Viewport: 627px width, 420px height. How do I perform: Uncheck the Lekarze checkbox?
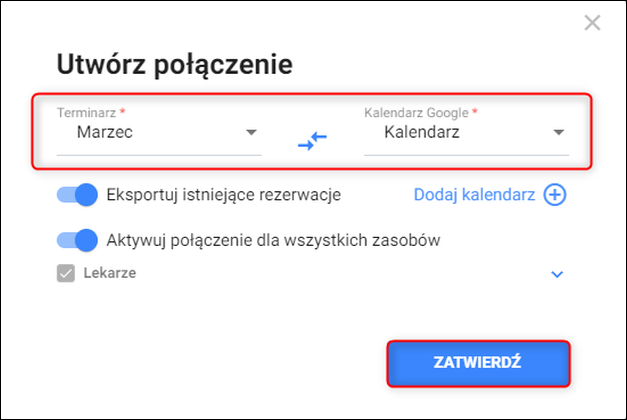click(x=66, y=273)
